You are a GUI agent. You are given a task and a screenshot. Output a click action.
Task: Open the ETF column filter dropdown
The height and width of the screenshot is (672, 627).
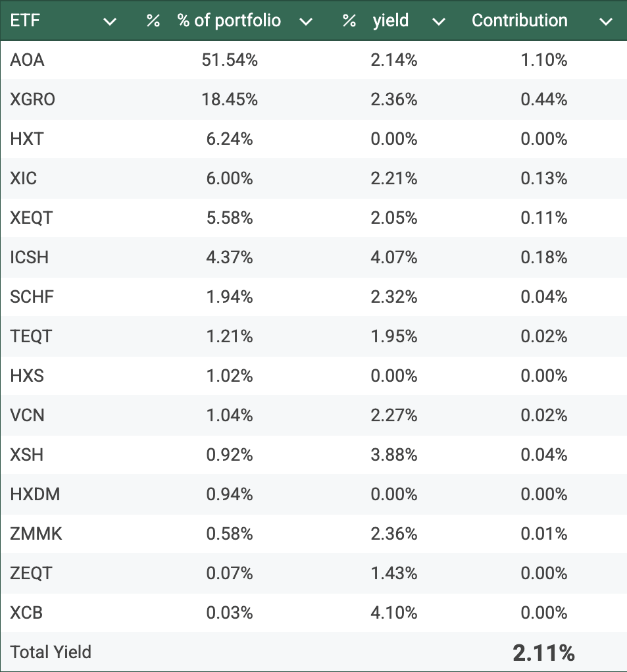(110, 22)
